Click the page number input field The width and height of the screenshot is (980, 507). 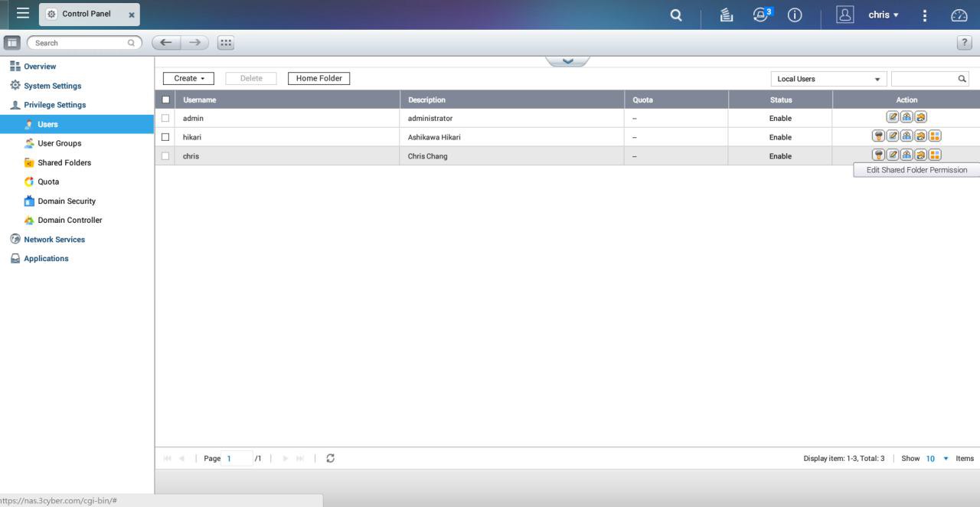[238, 458]
